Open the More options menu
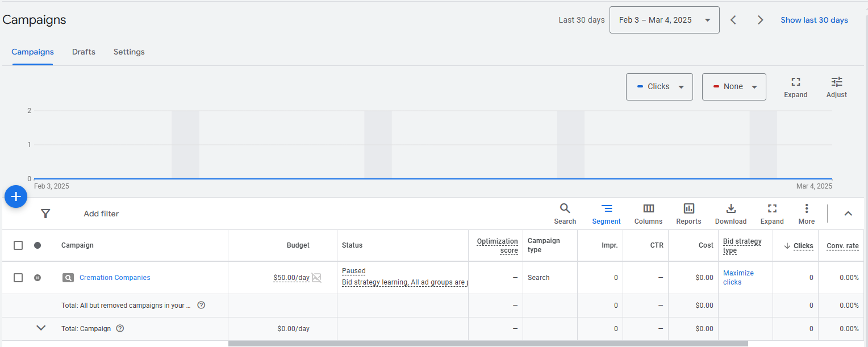The width and height of the screenshot is (868, 347). point(806,214)
